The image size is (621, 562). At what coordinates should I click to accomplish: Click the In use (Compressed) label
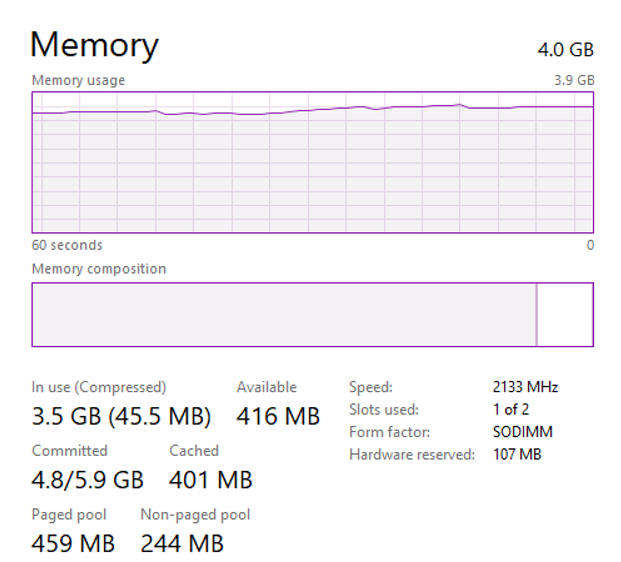(x=99, y=387)
